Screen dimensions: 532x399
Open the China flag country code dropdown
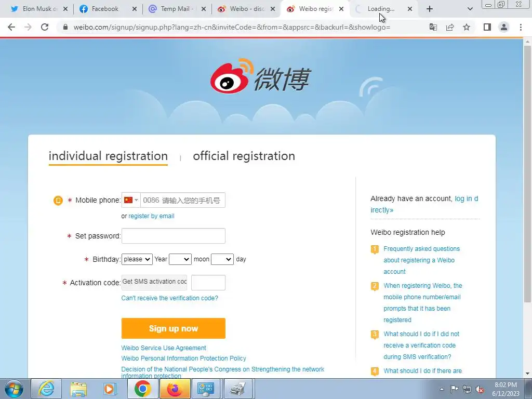click(131, 200)
